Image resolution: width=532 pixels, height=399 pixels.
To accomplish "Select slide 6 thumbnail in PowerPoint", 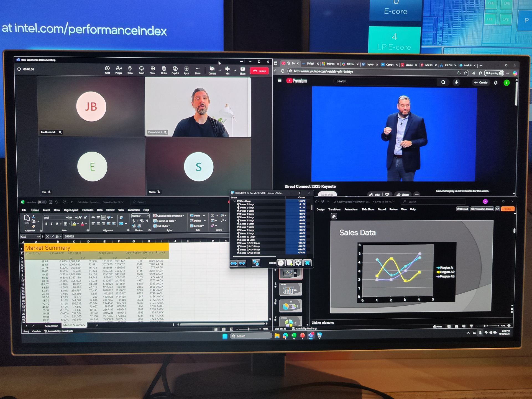I will (290, 306).
